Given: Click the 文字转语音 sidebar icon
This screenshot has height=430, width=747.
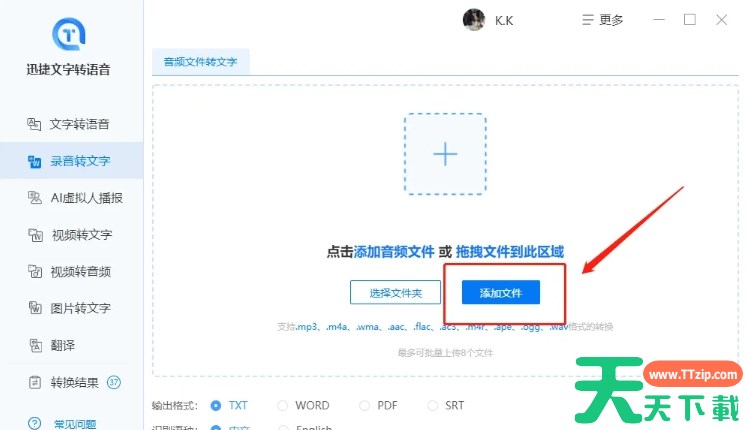Looking at the screenshot, I should coord(34,124).
